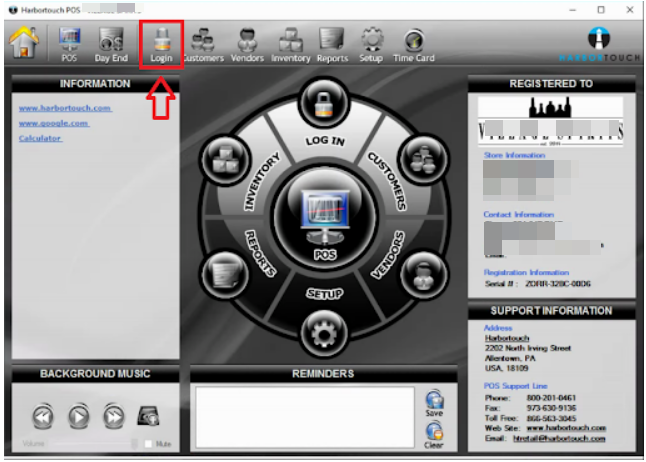Image resolution: width=646 pixels, height=462 pixels.
Task: Adjust the background music Volume slider
Action: click(95, 443)
